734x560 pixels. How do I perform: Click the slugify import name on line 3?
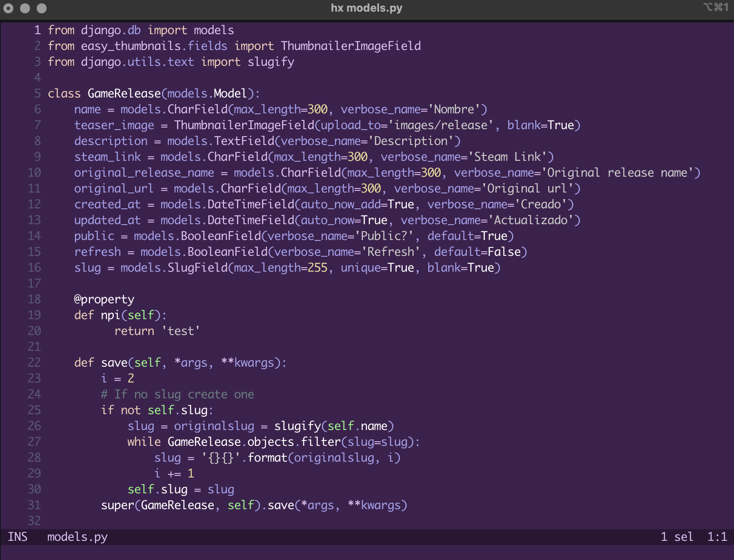point(271,62)
